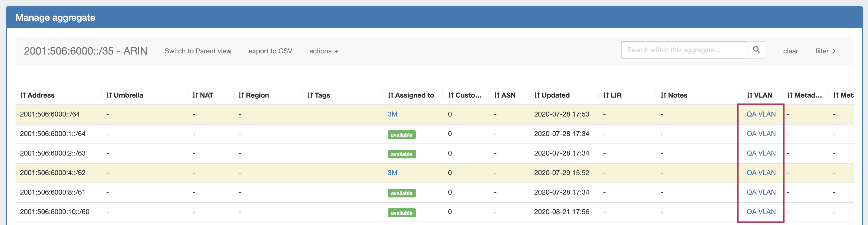Sort by NAT column arrows

(195, 95)
